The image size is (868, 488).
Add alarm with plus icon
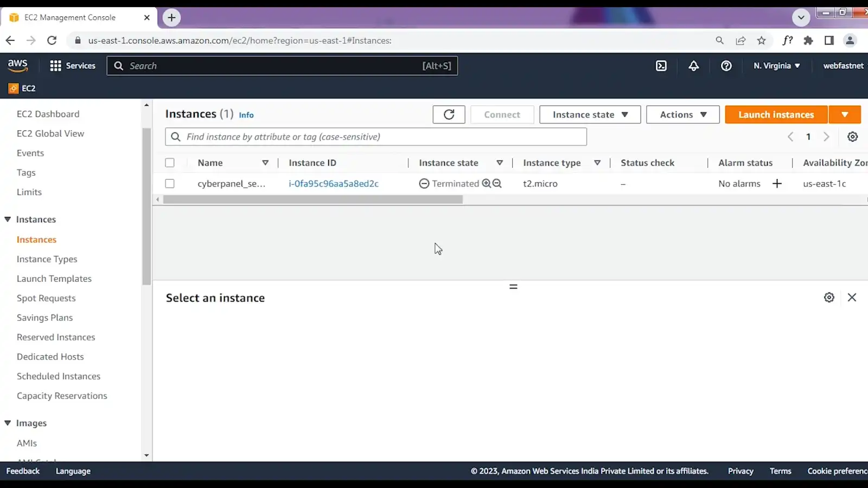777,183
